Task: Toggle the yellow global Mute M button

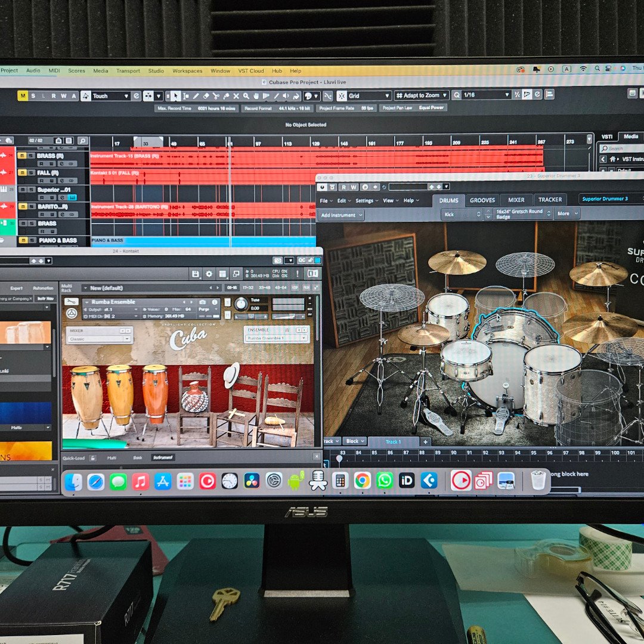Action: point(23,96)
